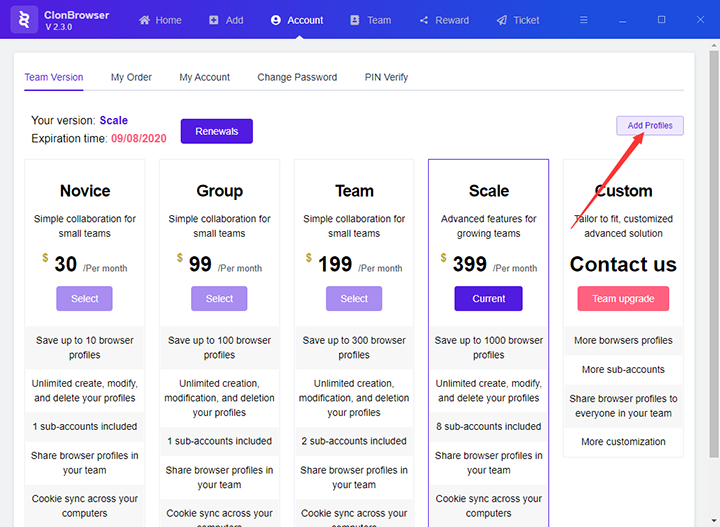Viewport: 720px width, 527px height.
Task: Click 'More borwsers profiles' text
Action: coord(623,341)
